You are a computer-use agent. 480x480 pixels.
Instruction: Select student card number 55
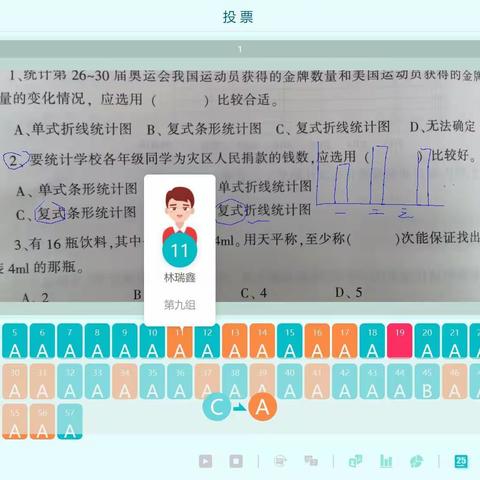click(x=15, y=422)
